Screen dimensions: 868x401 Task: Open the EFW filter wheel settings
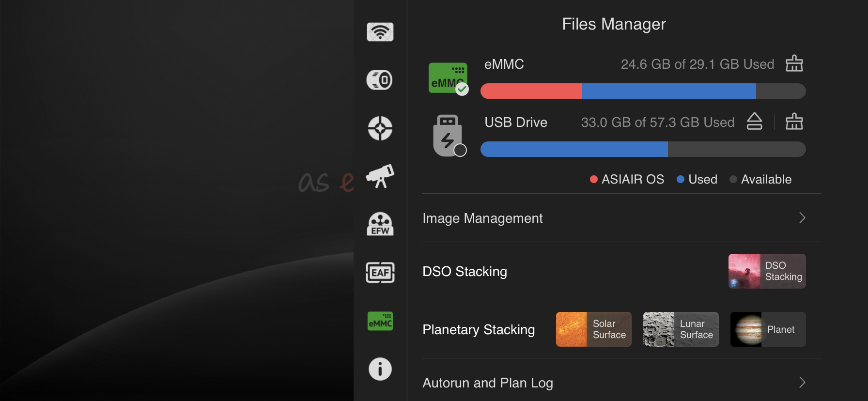[380, 224]
